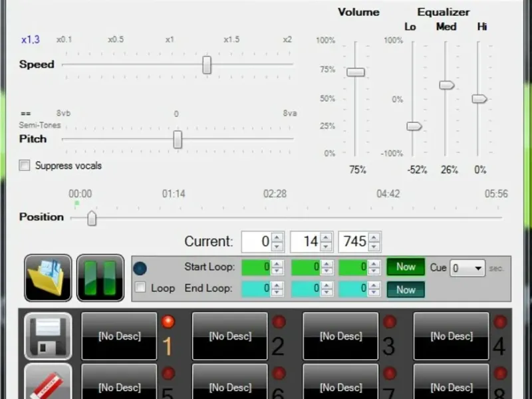Increase Current milliseconds with up arrow
The width and height of the screenshot is (532, 399).
coord(374,237)
